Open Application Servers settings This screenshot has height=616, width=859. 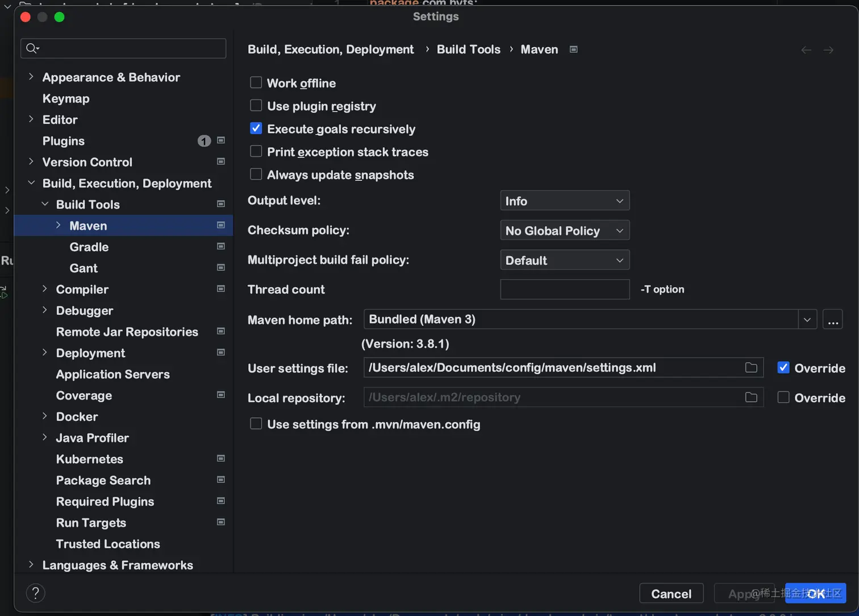tap(113, 374)
